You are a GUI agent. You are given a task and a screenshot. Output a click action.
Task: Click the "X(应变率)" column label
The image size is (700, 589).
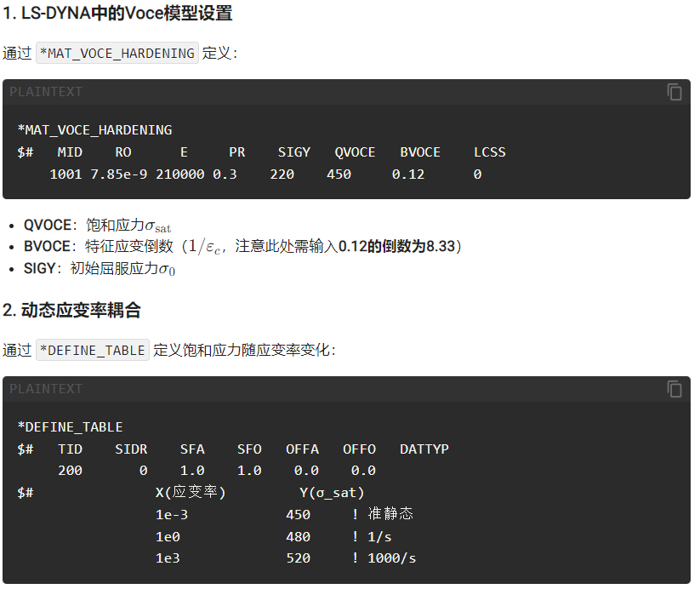[191, 493]
